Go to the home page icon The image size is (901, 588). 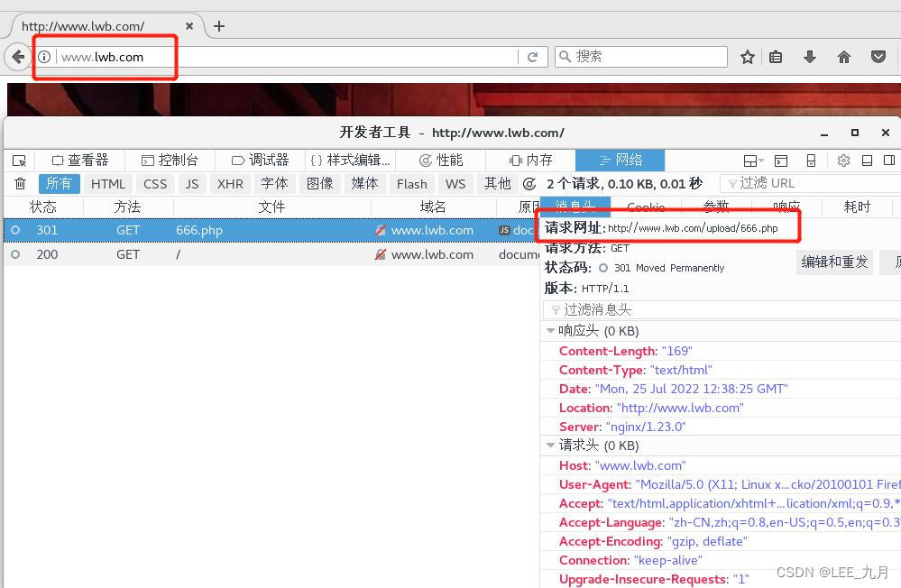point(843,57)
